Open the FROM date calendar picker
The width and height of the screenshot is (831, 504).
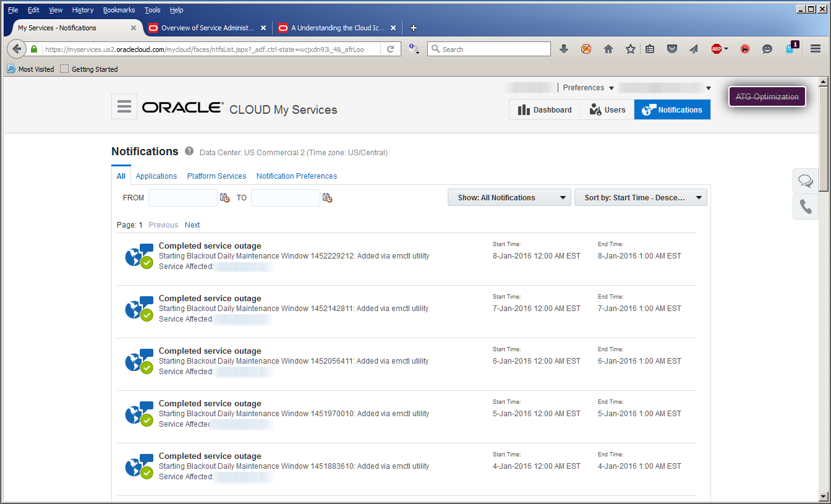click(224, 198)
